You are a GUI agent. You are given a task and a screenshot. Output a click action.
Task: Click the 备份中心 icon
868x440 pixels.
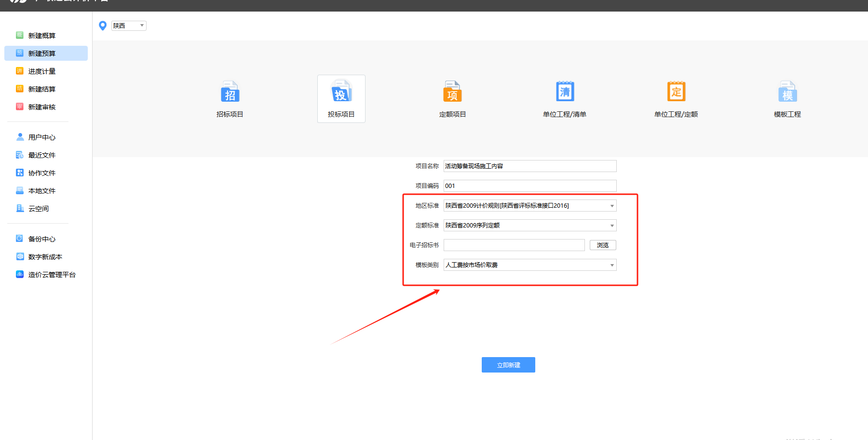point(20,239)
